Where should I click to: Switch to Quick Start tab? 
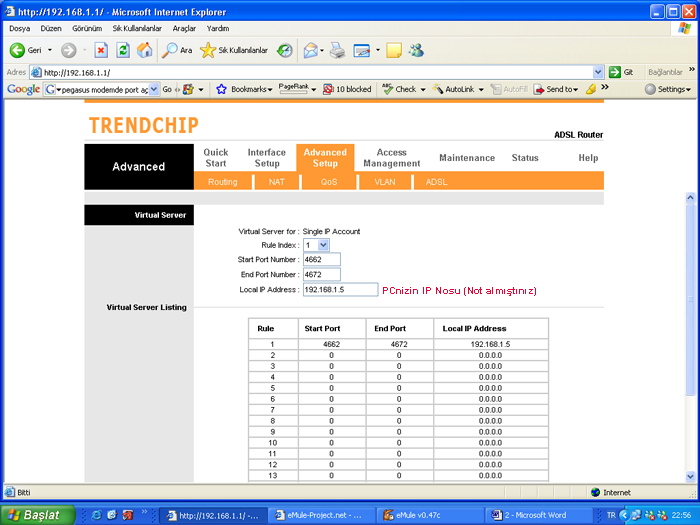click(x=216, y=158)
